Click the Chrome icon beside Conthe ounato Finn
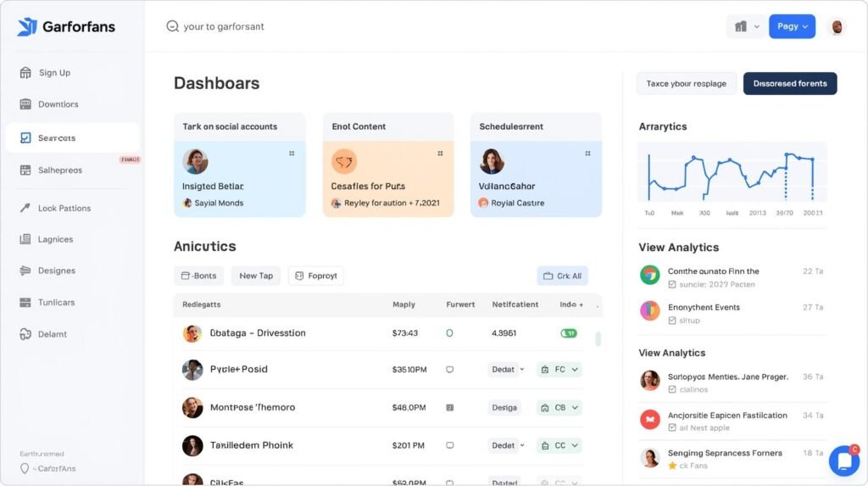This screenshot has width=868, height=486. (x=650, y=275)
